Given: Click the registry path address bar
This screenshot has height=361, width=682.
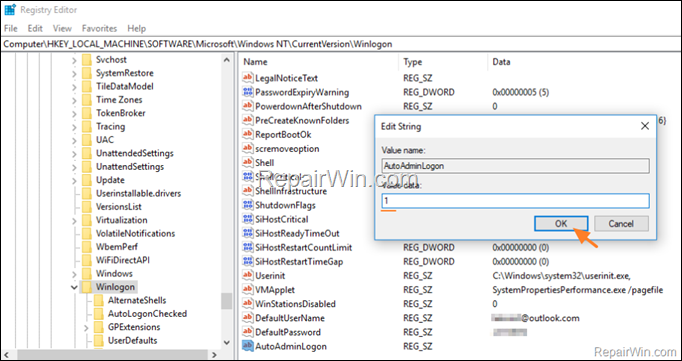Looking at the screenshot, I should click(341, 44).
